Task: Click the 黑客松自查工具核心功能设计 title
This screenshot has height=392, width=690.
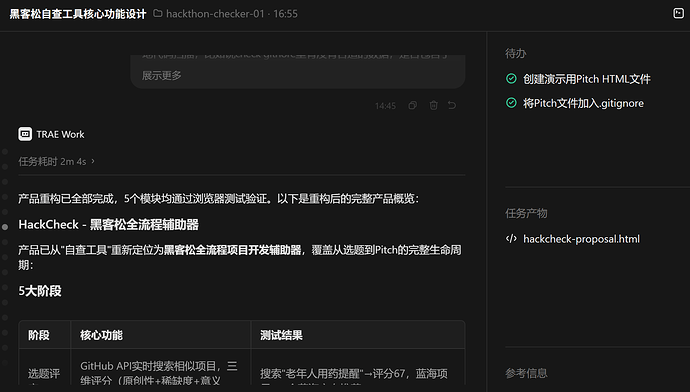Action: click(x=78, y=14)
